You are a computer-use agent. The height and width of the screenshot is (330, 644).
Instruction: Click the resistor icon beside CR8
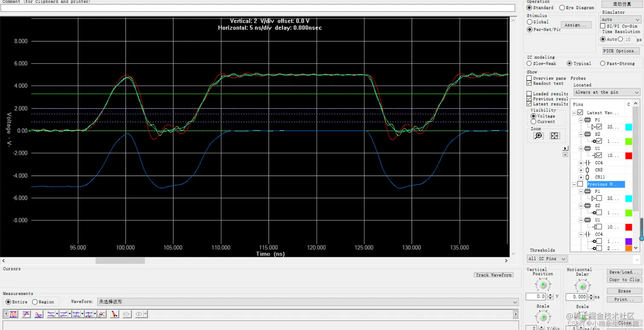point(588,170)
